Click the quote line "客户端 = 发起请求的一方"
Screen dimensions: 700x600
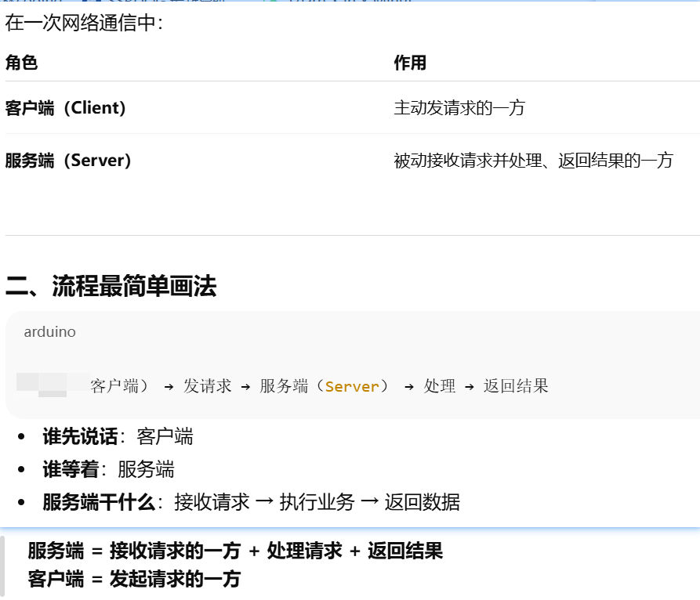[134, 579]
